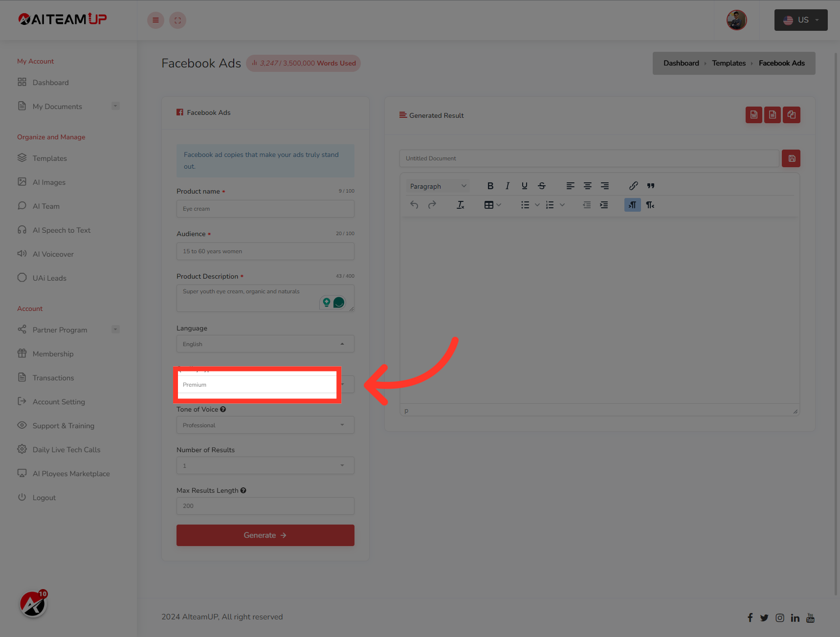This screenshot has width=840, height=637.
Task: Redo last edit in editor
Action: coord(432,205)
